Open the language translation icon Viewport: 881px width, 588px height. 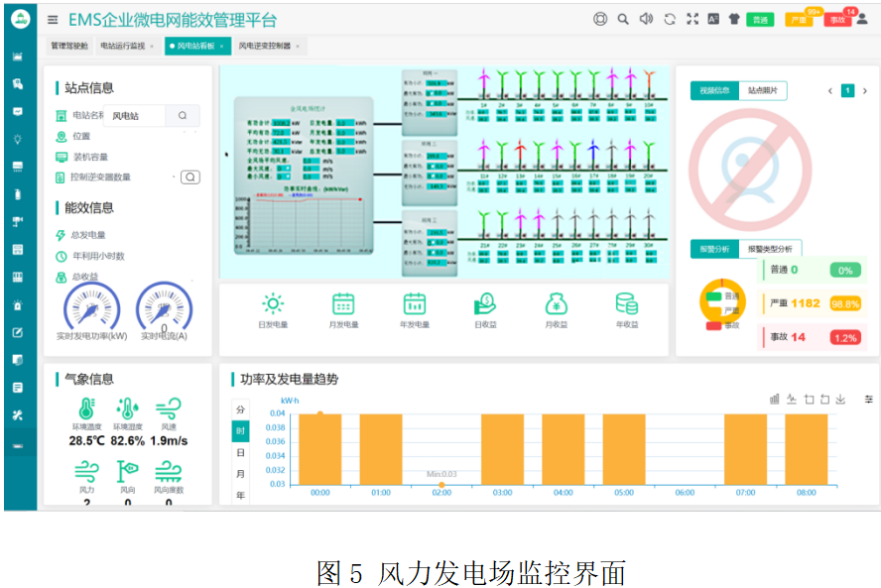pos(713,18)
